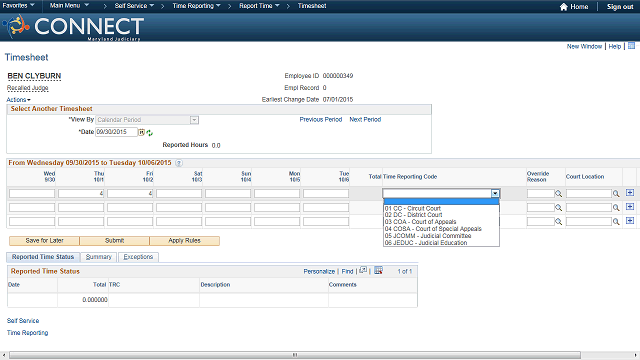Screen dimensions: 640x360
Task: Select 05 JCOMM - Judicial Committee option
Action: tap(441, 236)
